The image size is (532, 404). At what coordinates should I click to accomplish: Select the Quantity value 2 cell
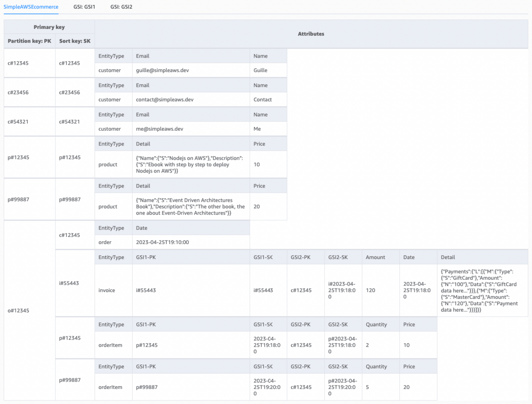(x=381, y=345)
